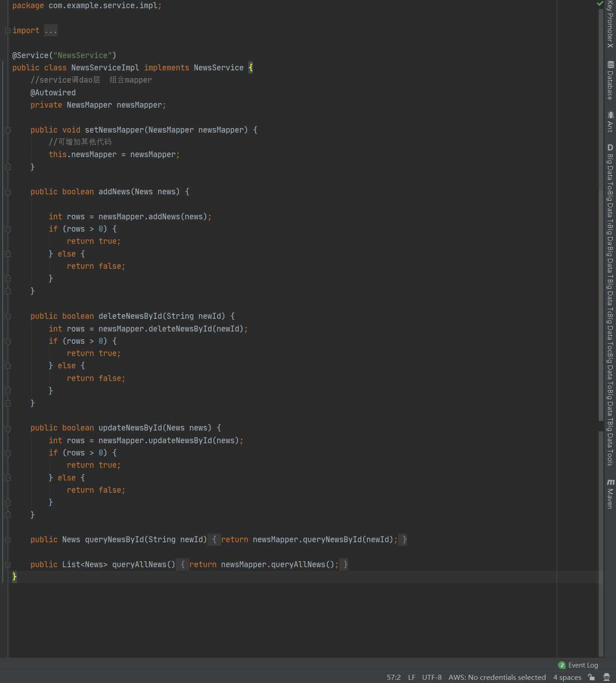Click the updateNewsById method name in signature
The height and width of the screenshot is (683, 616).
pos(130,428)
